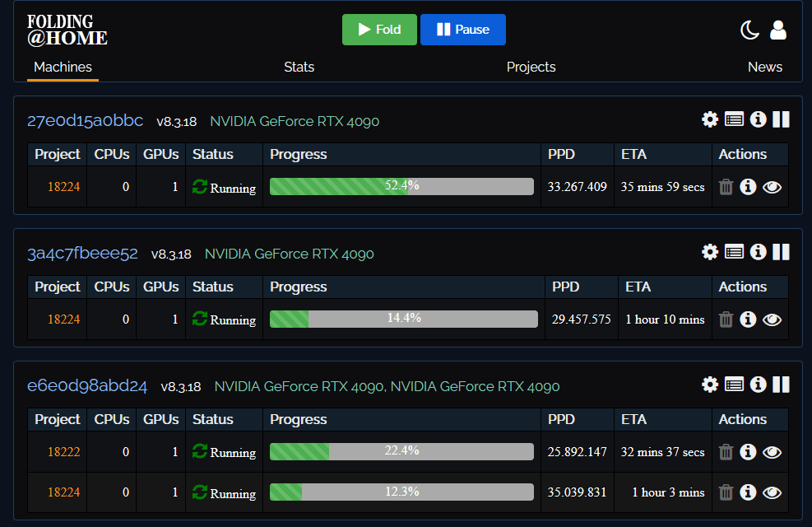812x527 pixels.
Task: Click the dual RTX 4090 label of e6e0d98abd24
Action: tap(387, 386)
